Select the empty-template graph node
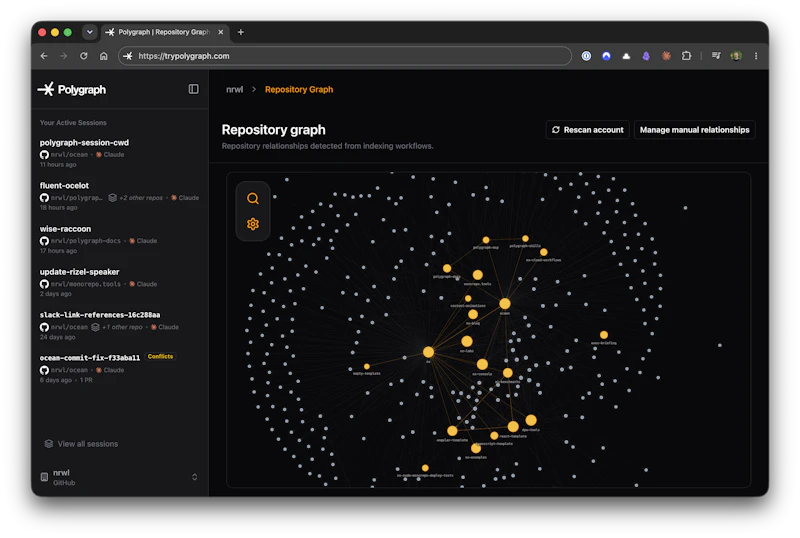This screenshot has height=538, width=800. click(x=366, y=366)
